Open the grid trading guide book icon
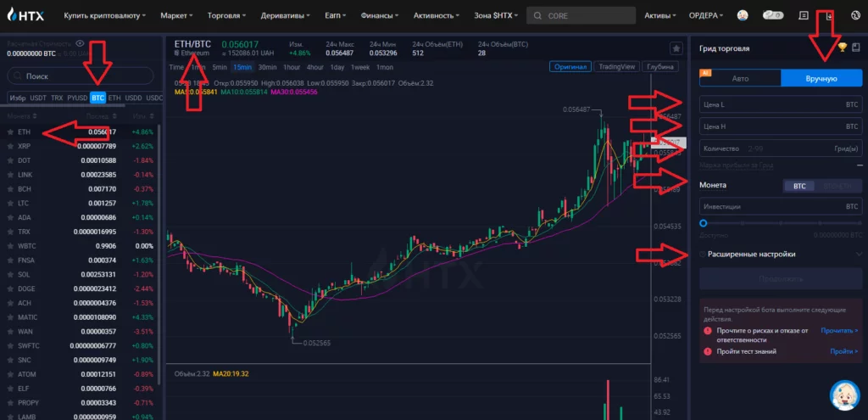Screen dimensions: 868x420 855,48
